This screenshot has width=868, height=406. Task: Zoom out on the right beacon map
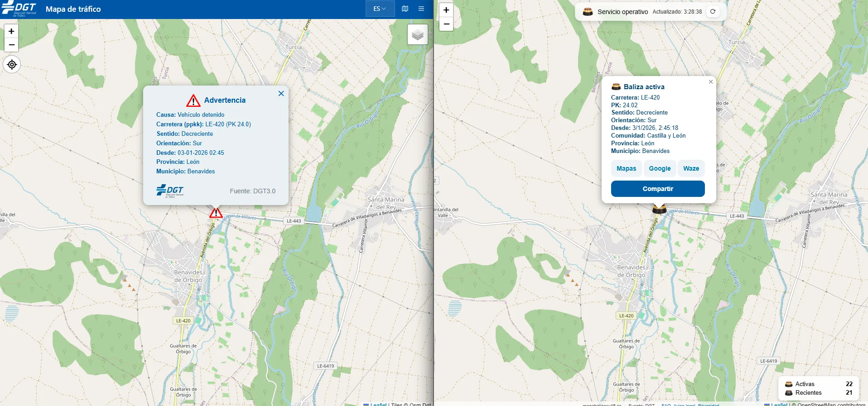[x=446, y=24]
